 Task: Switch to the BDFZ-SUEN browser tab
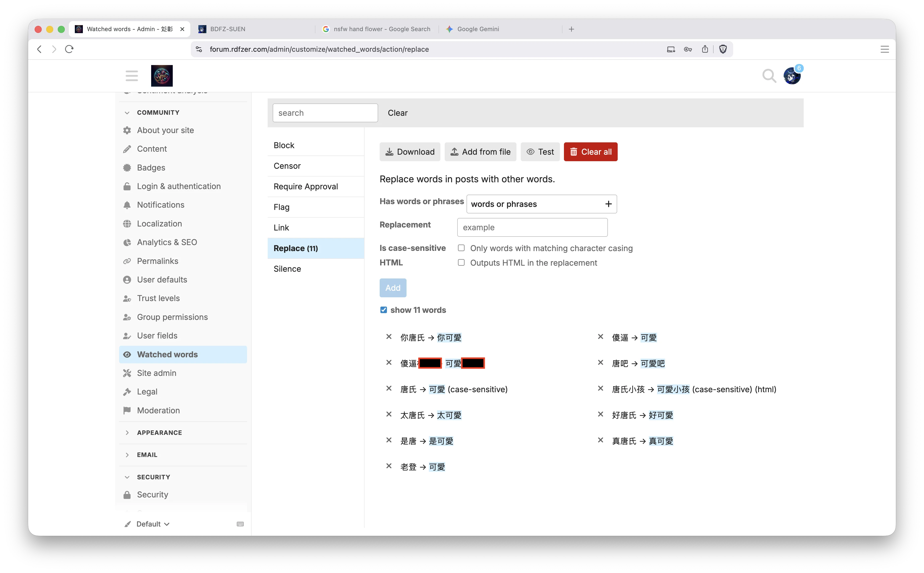pos(227,29)
